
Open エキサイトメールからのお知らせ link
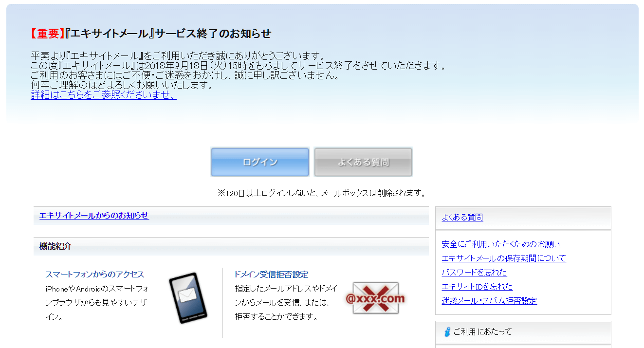pos(94,215)
